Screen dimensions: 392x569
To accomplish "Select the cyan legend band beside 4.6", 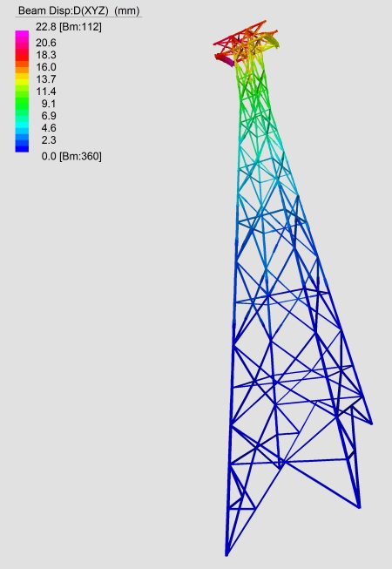I will pos(22,128).
